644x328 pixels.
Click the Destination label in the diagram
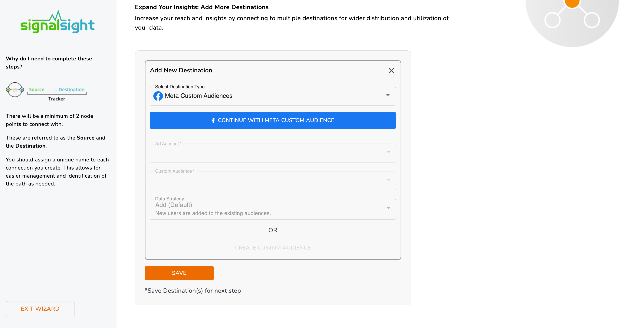(72, 89)
